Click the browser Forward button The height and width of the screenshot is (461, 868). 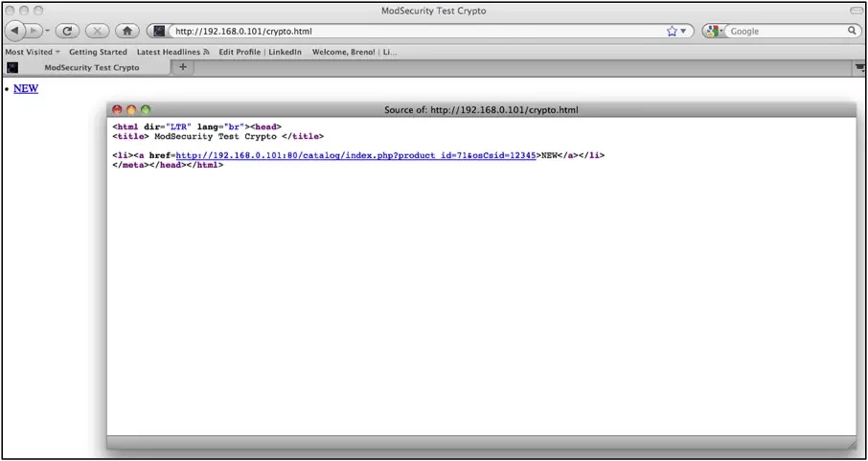tap(35, 31)
